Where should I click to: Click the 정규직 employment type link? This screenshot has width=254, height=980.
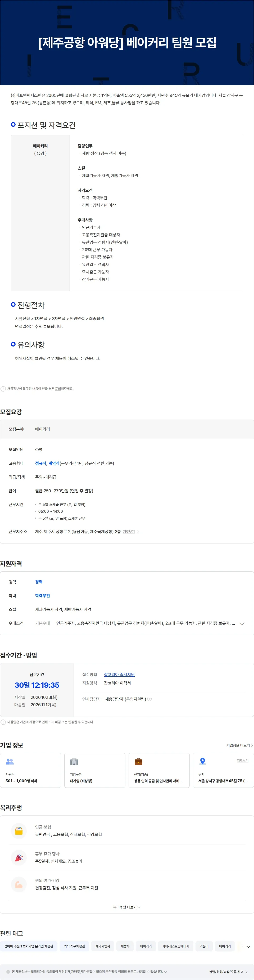[40, 463]
